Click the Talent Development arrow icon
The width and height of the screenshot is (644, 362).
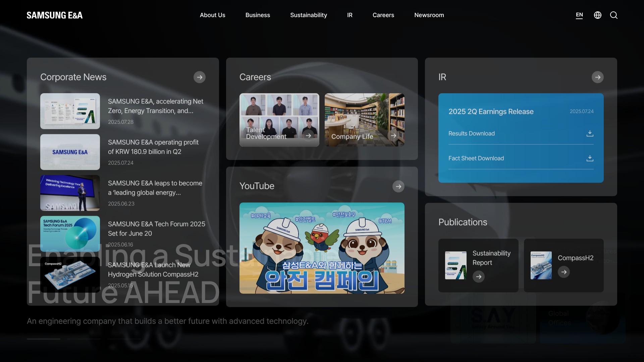point(308,136)
